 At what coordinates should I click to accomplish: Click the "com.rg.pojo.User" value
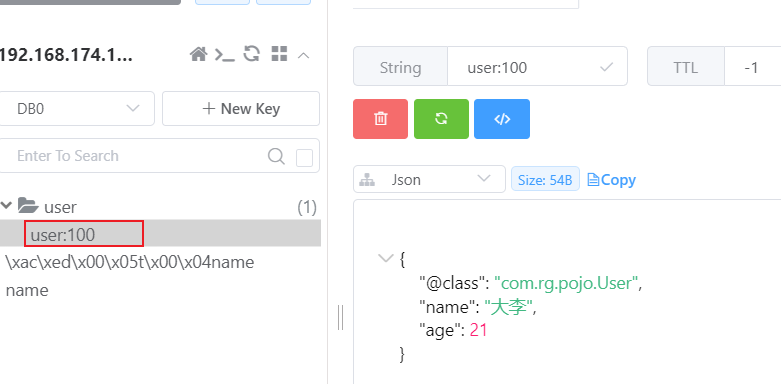[566, 283]
